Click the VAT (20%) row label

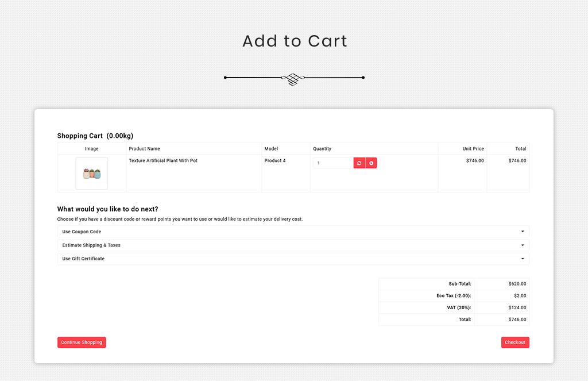click(x=461, y=307)
